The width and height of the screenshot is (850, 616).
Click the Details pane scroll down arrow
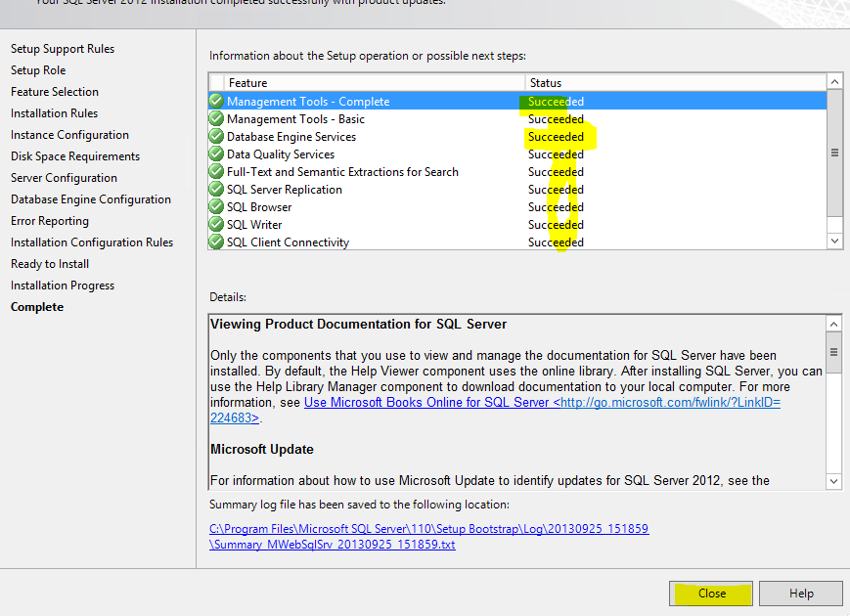point(833,481)
